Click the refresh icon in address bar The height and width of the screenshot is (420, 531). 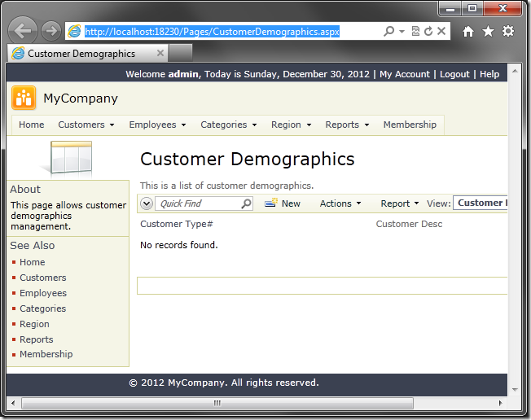pyautogui.click(x=428, y=31)
